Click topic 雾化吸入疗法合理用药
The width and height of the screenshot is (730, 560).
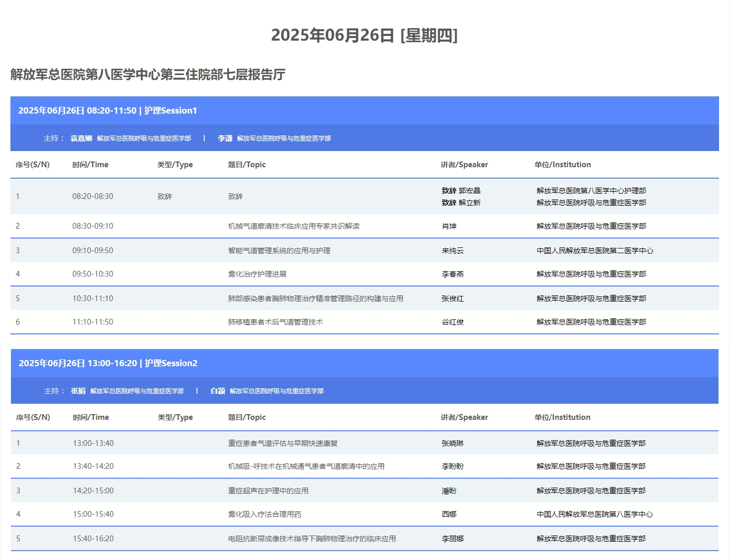tap(265, 514)
